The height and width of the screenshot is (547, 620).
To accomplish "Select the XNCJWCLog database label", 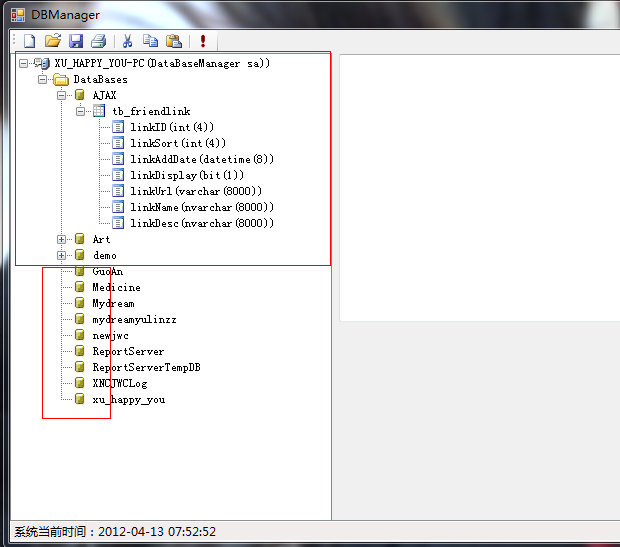I will pos(120,383).
